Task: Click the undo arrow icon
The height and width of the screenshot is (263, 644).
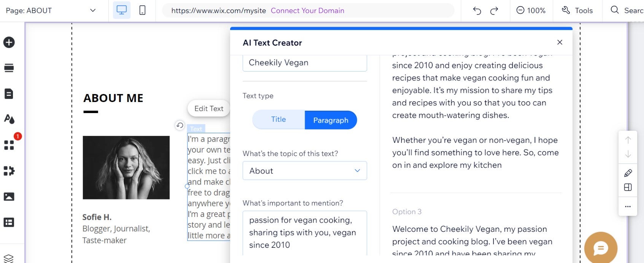Action: pos(477,11)
